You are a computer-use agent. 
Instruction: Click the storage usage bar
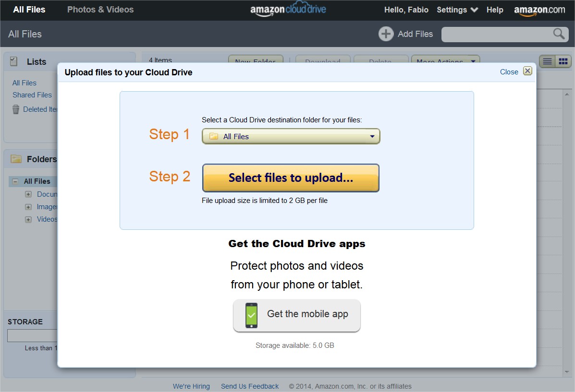click(x=32, y=335)
